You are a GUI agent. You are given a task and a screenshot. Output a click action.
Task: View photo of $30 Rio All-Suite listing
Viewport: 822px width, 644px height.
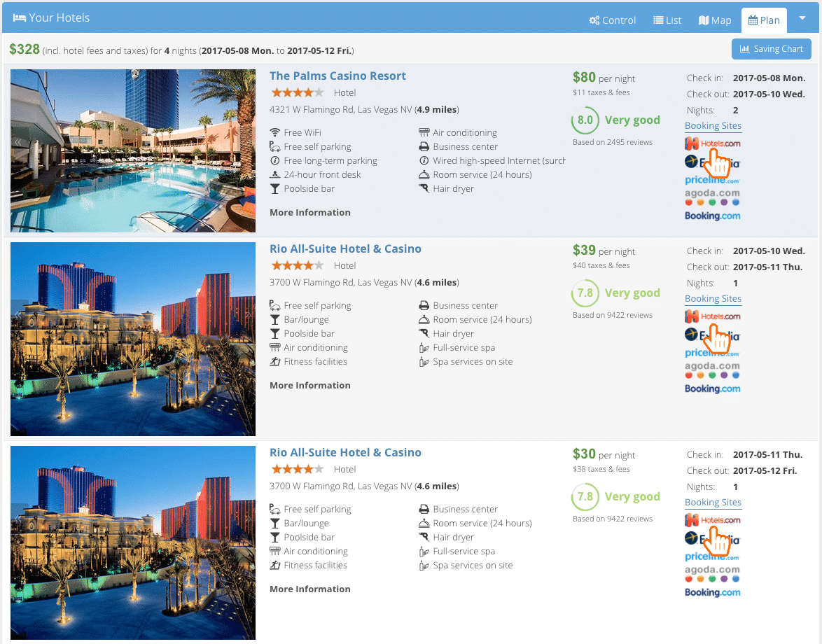[x=133, y=543]
